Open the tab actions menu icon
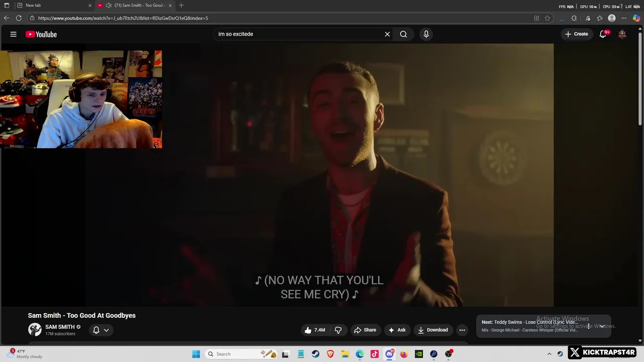644x362 pixels. (x=7, y=6)
